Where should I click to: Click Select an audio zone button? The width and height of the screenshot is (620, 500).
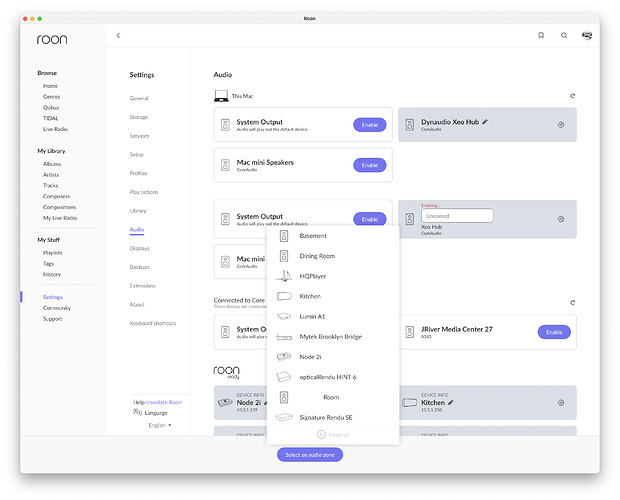[x=310, y=455]
